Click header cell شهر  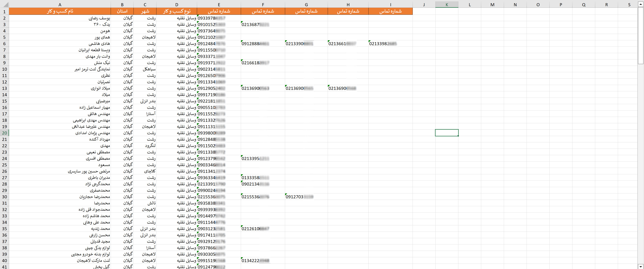(x=145, y=11)
